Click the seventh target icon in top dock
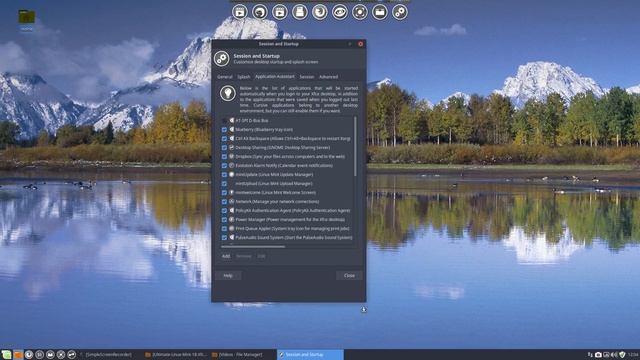Screen dimensions: 640x360 [360, 12]
